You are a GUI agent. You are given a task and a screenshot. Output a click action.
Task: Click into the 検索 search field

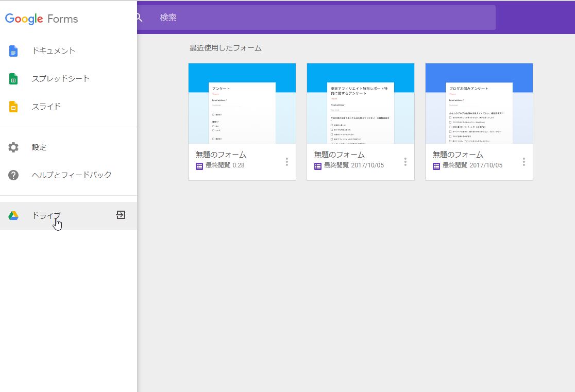[316, 17]
